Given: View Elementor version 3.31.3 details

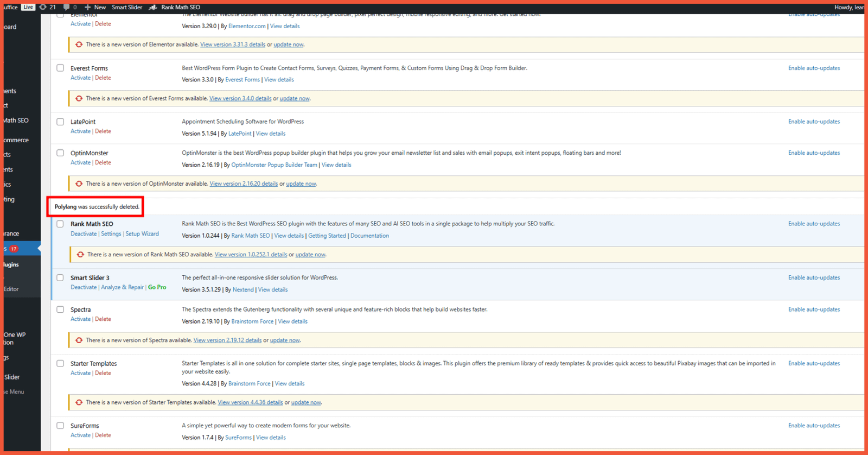Looking at the screenshot, I should (233, 45).
